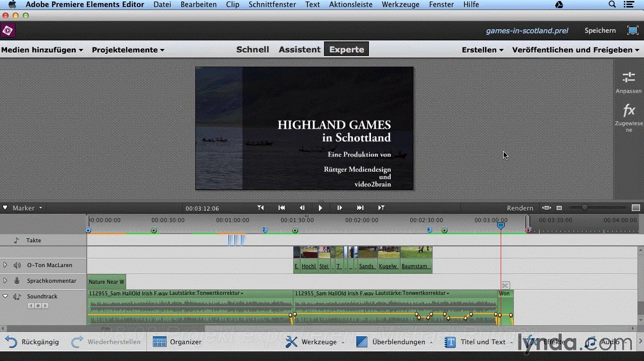The image size is (644, 361).
Task: Open Medien hinzufügen dropdown
Action: (42, 50)
